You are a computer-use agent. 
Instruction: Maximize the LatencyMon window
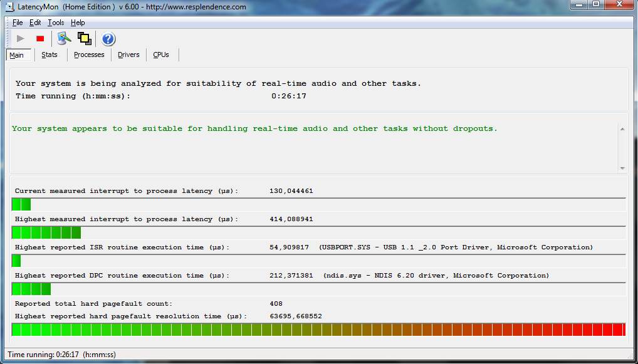[595, 5]
